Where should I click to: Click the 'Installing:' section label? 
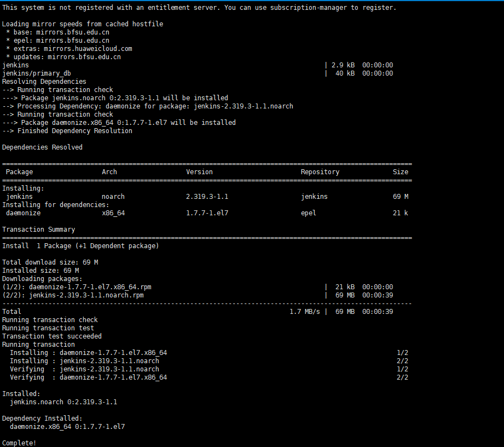[x=23, y=188]
